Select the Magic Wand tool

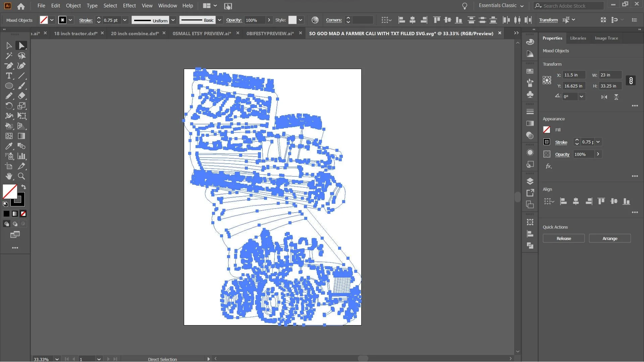point(9,56)
